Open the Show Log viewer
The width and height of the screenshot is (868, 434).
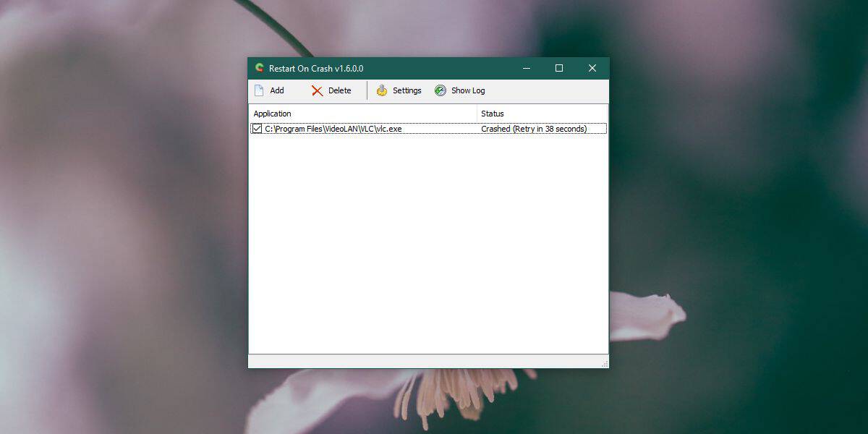(459, 90)
